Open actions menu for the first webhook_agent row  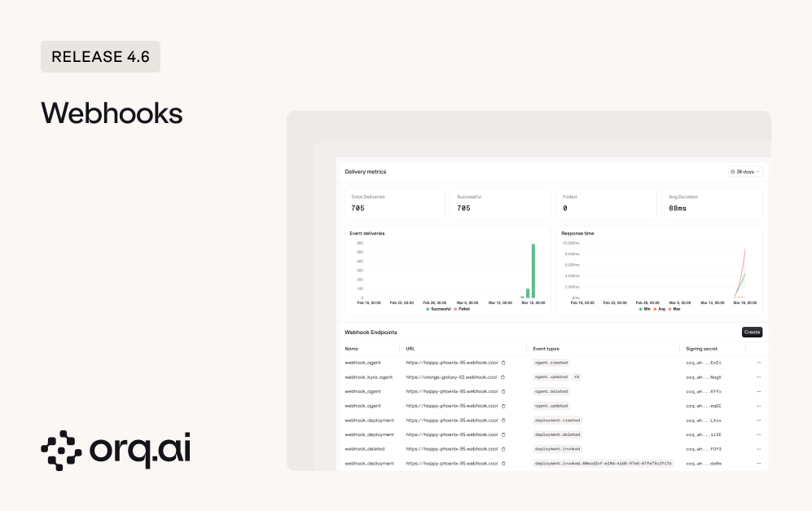tap(758, 363)
